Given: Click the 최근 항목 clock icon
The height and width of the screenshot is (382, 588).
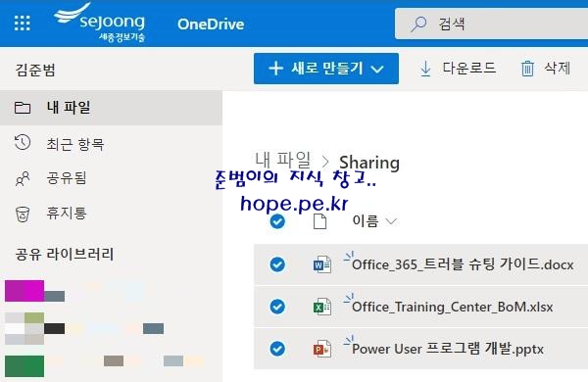Looking at the screenshot, I should click(23, 143).
